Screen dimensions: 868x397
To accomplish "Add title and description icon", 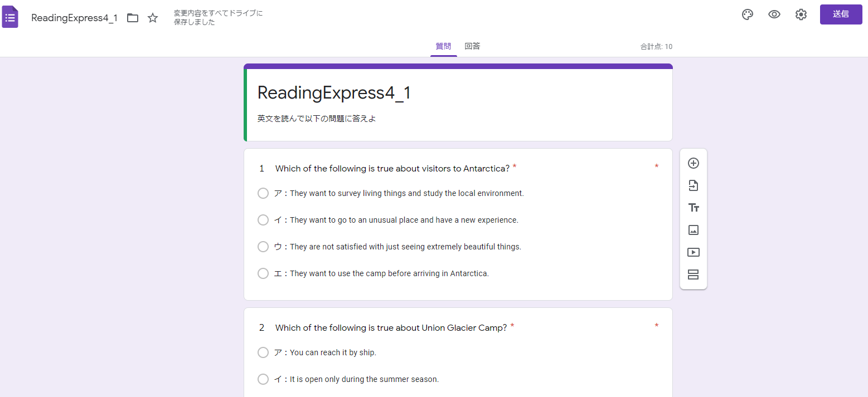I will pos(694,208).
